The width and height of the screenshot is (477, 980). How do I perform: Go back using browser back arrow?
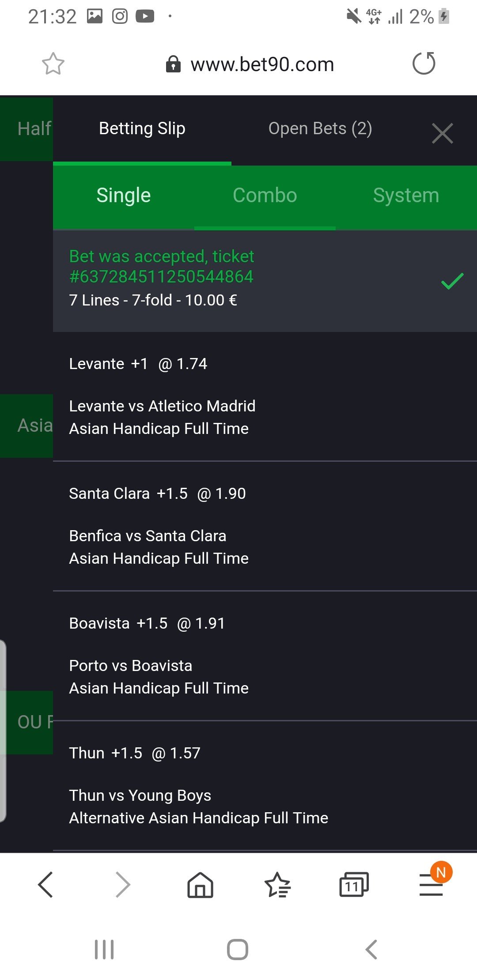click(x=45, y=884)
